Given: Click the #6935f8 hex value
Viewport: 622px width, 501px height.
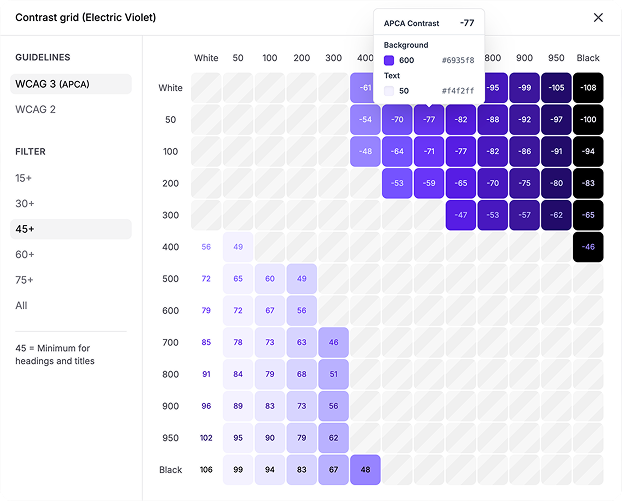Looking at the screenshot, I should 458,60.
